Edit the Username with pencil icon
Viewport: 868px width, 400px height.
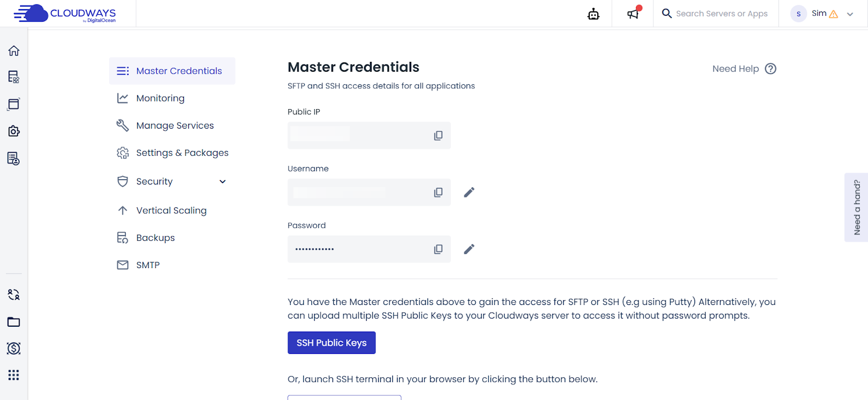coord(469,192)
